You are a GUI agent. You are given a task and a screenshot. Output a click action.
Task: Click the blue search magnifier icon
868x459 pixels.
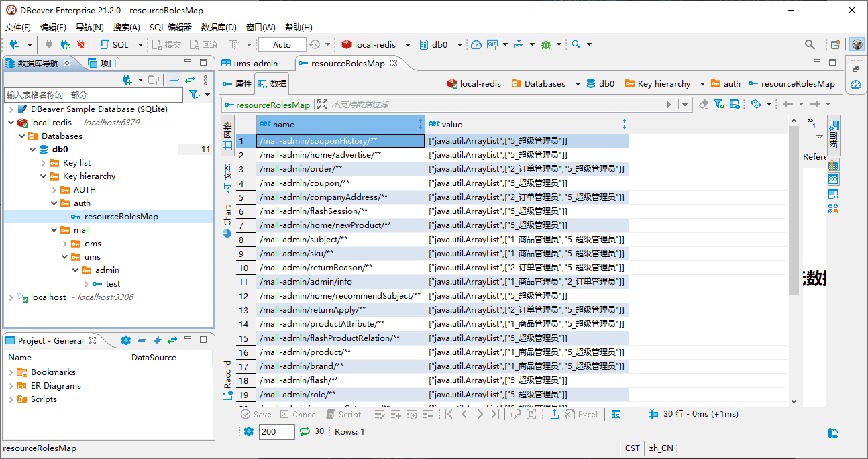pyautogui.click(x=576, y=44)
